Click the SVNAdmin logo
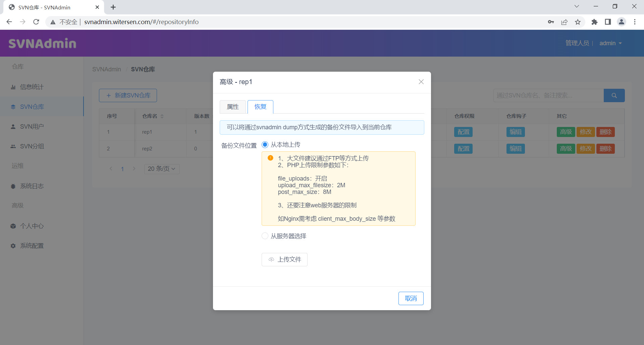Image resolution: width=644 pixels, height=345 pixels. 42,44
